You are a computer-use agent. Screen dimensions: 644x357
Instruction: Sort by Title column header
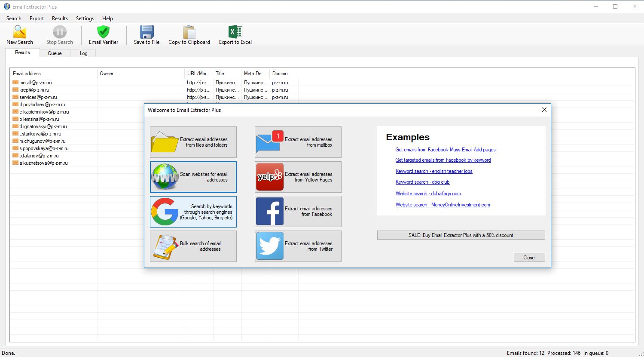[x=227, y=74]
